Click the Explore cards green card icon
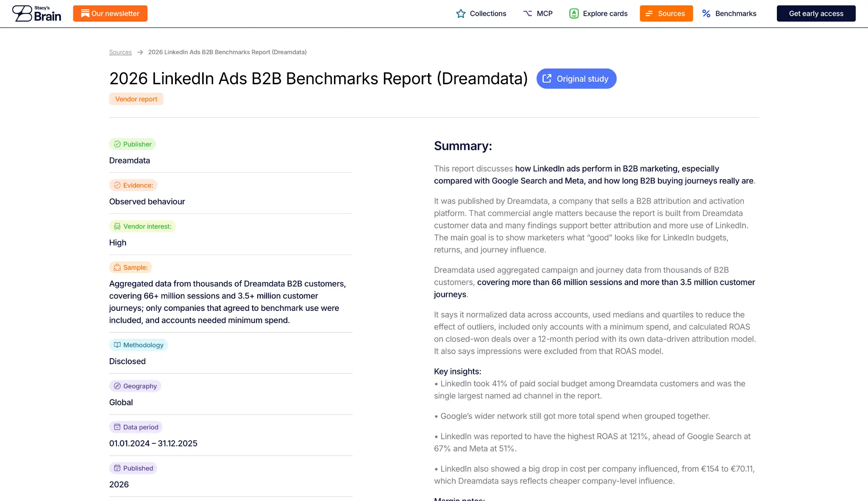The width and height of the screenshot is (868, 501). [574, 14]
